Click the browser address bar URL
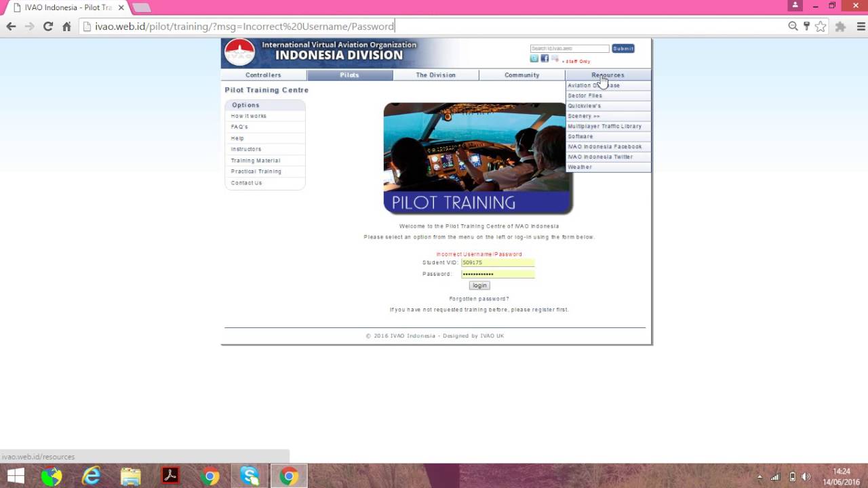The height and width of the screenshot is (488, 868). pyautogui.click(x=244, y=26)
